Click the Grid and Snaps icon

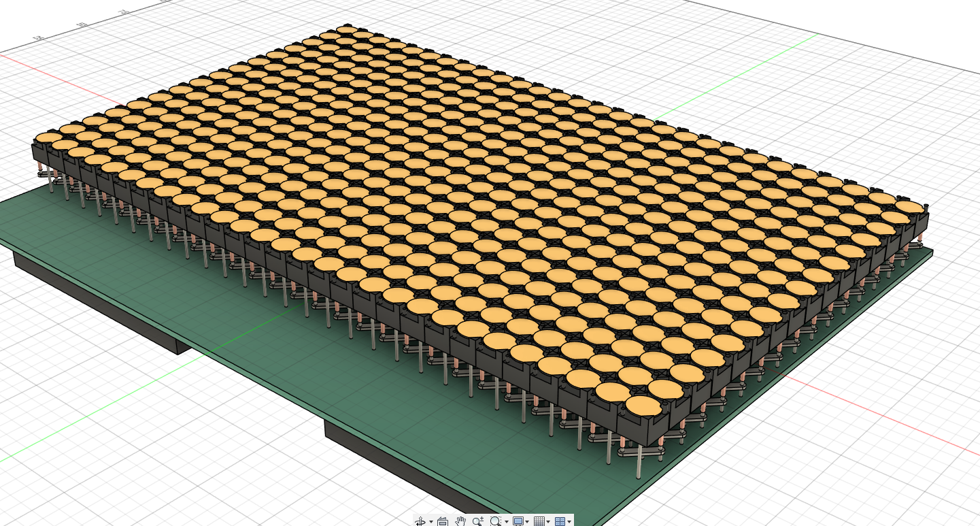click(539, 521)
